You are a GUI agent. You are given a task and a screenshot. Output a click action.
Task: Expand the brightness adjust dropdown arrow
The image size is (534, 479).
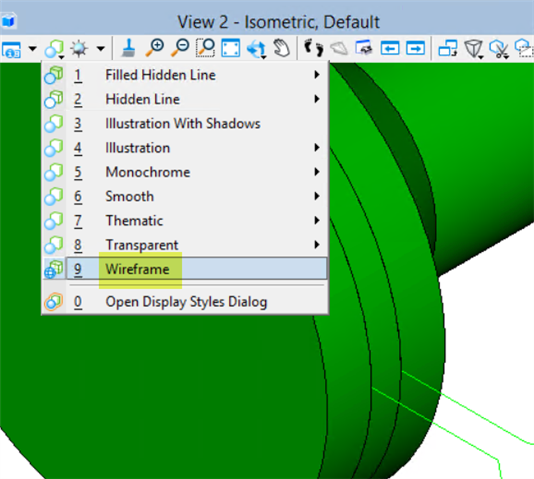coord(100,49)
